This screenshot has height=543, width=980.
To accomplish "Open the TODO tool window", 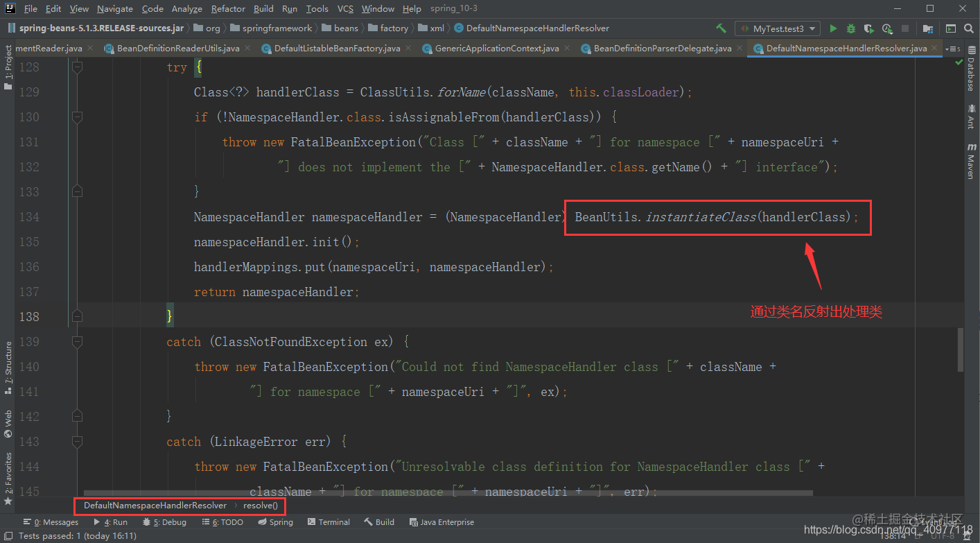I will [222, 522].
